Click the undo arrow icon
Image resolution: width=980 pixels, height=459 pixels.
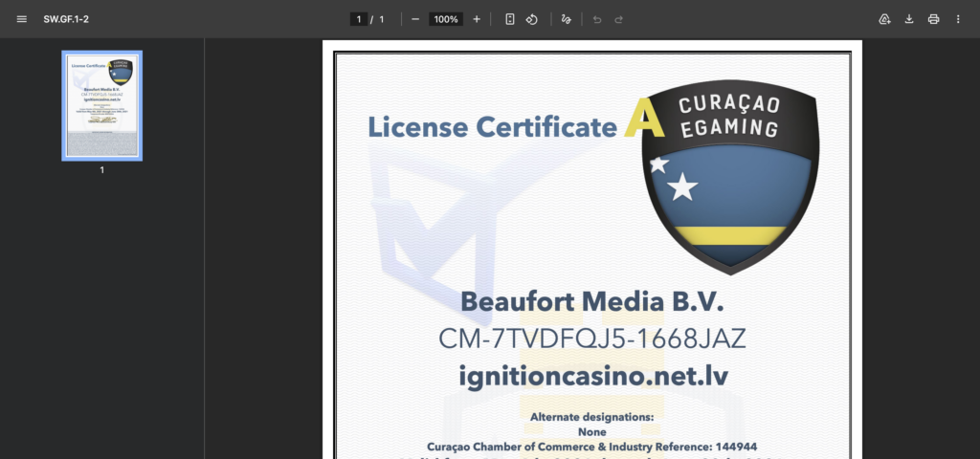(597, 19)
